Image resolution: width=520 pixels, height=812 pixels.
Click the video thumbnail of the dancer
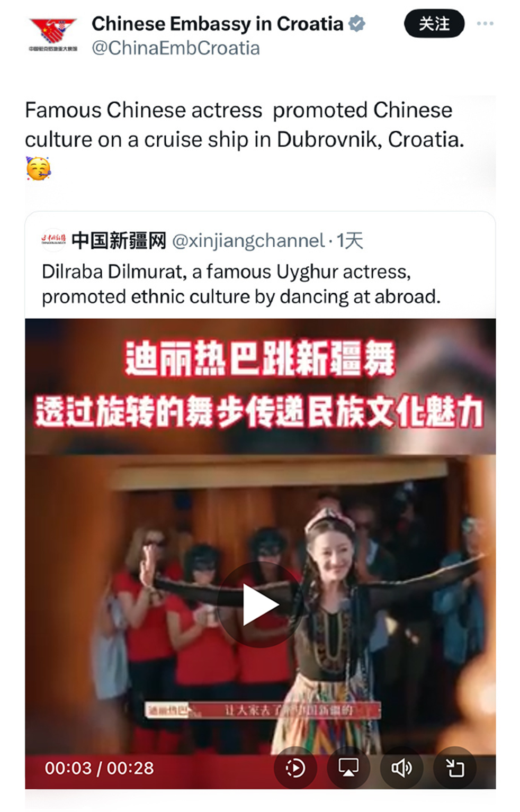click(x=260, y=553)
